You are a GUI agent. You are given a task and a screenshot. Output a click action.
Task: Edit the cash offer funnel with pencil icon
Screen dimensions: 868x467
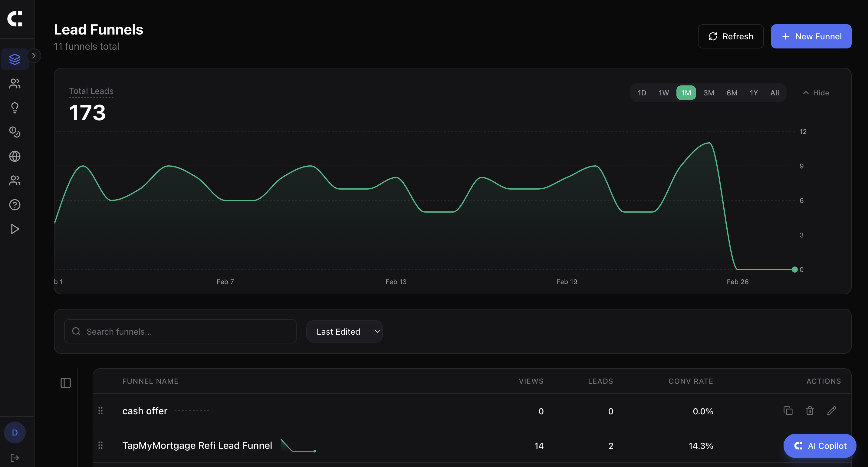point(831,411)
